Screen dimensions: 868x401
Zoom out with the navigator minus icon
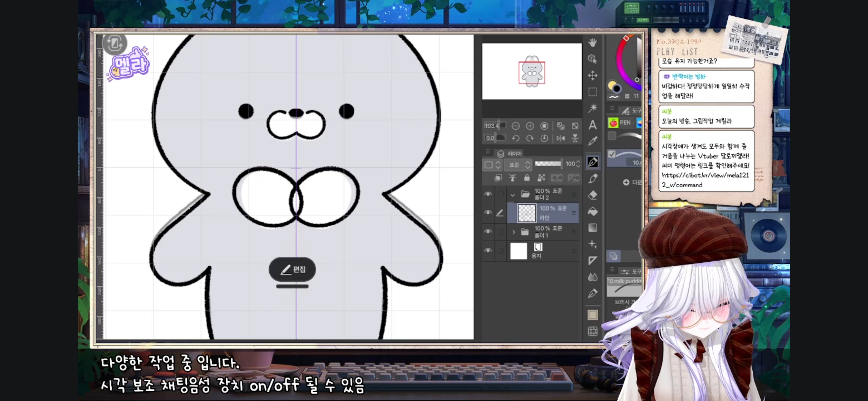(x=516, y=126)
